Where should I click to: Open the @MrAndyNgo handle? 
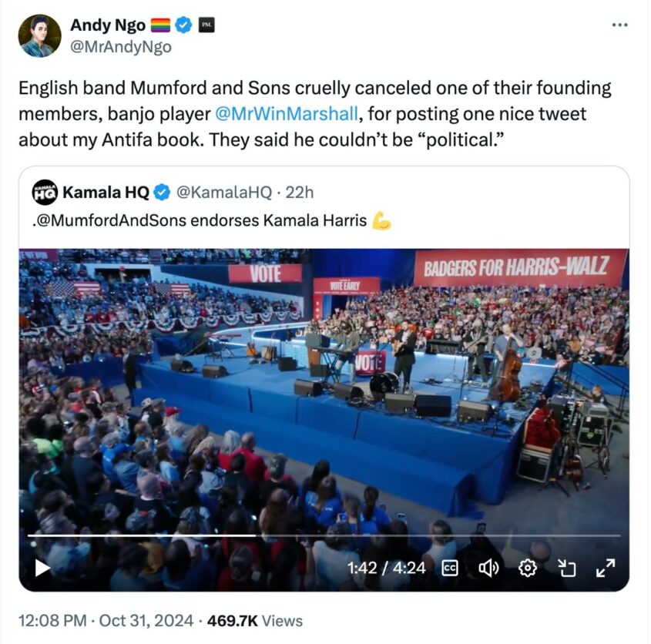pos(121,46)
